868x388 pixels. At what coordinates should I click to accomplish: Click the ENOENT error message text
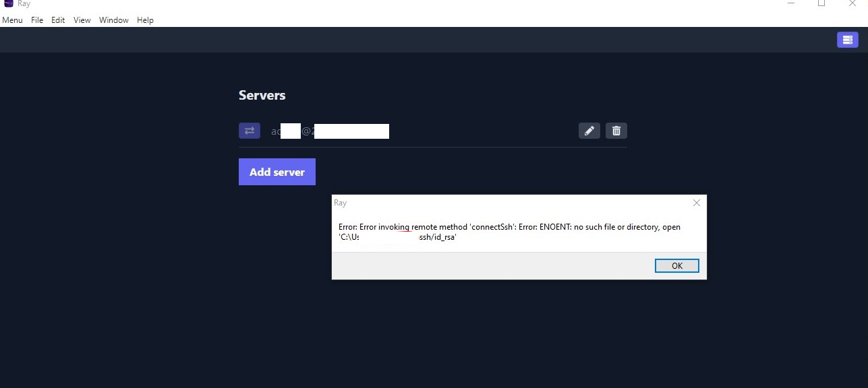click(x=509, y=232)
